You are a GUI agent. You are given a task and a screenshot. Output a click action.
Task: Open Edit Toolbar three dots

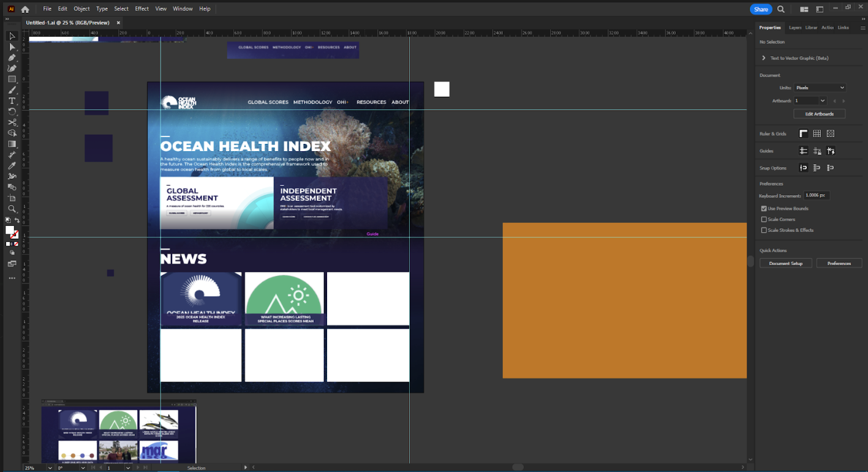12,278
